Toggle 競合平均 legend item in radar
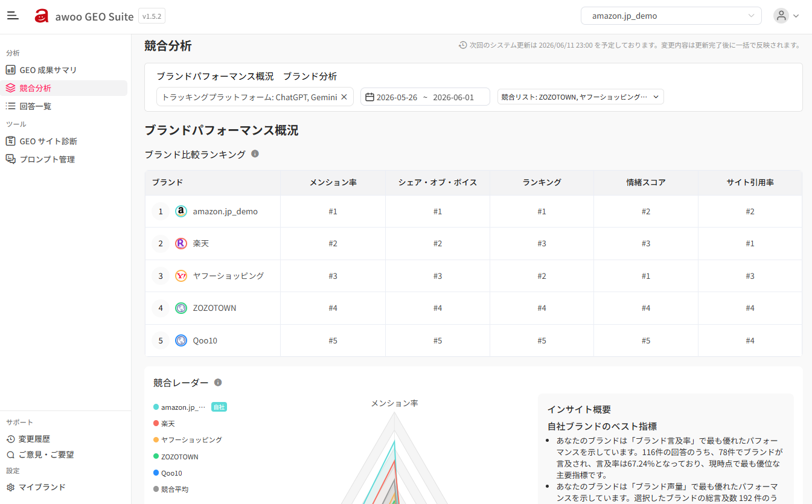 [171, 490]
